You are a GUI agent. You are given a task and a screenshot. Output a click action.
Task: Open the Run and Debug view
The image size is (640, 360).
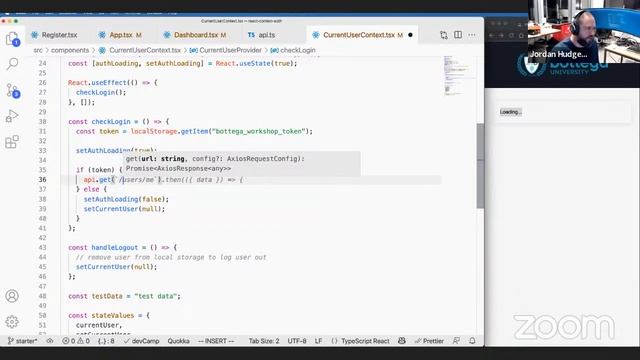point(12,116)
